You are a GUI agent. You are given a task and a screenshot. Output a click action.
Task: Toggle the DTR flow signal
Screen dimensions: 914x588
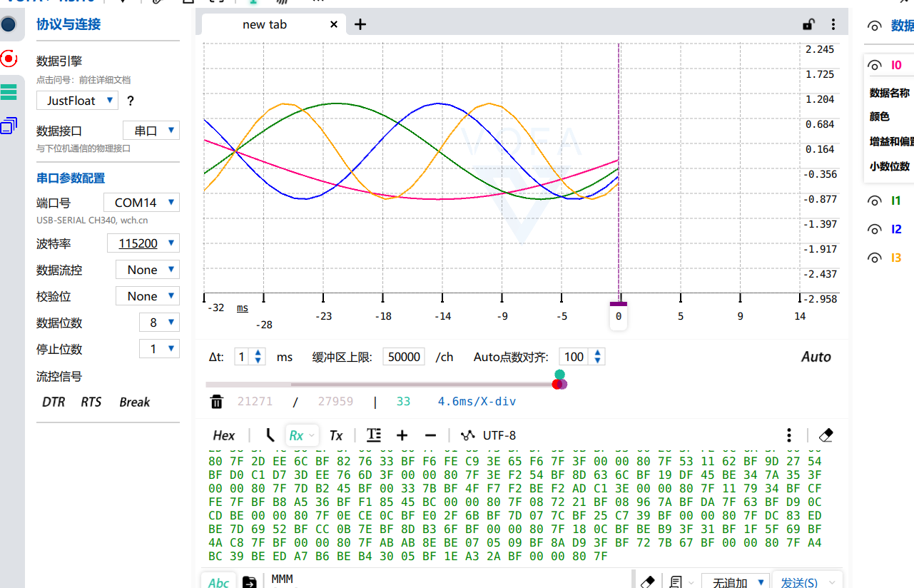click(x=54, y=402)
